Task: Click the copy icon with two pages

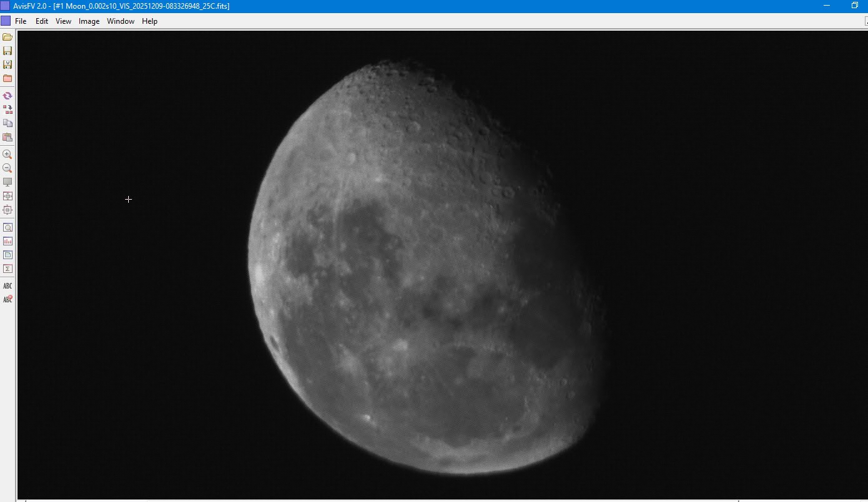Action: (8, 123)
